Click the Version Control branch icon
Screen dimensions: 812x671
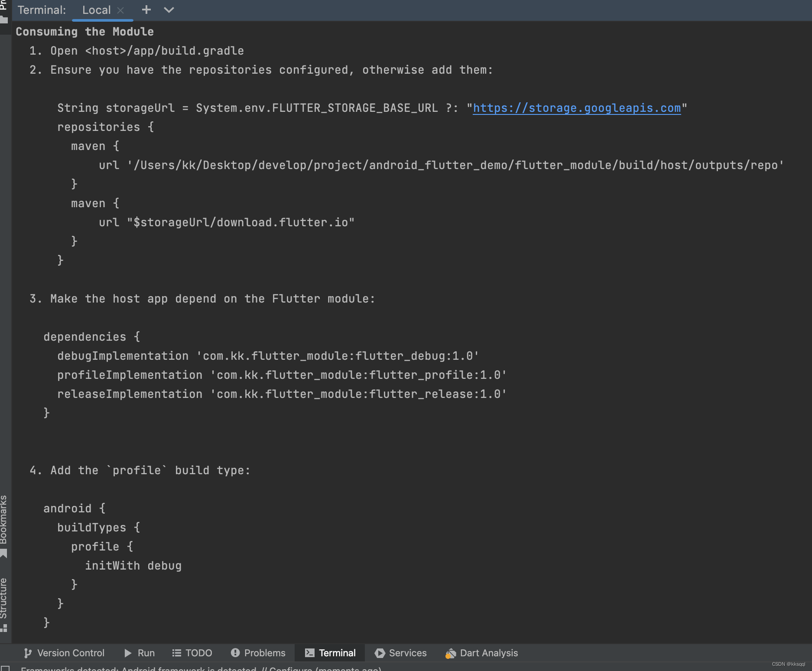[28, 653]
